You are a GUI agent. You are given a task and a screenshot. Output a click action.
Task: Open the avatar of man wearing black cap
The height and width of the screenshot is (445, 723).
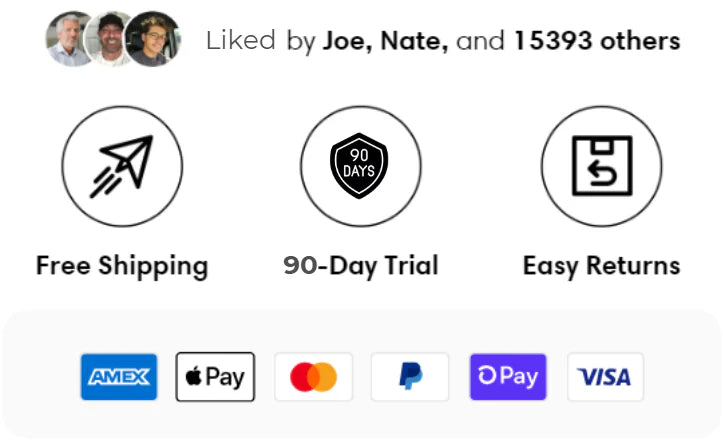[109, 40]
